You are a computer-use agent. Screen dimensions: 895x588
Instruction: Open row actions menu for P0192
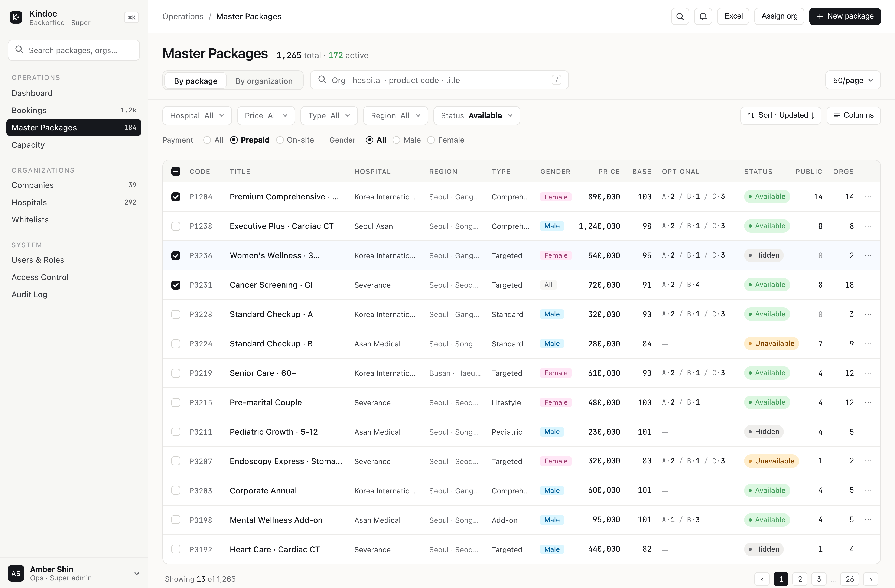coord(868,549)
